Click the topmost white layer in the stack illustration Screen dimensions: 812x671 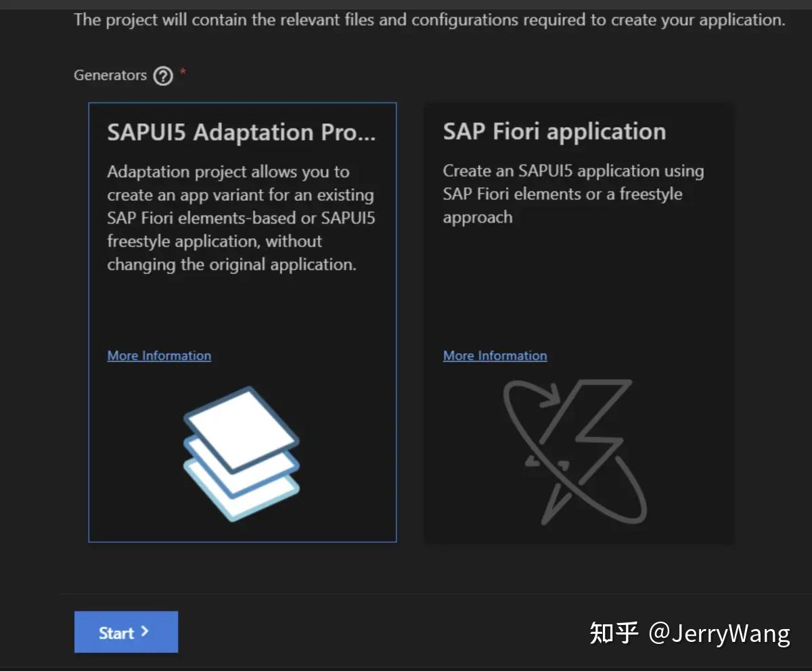[x=240, y=426]
